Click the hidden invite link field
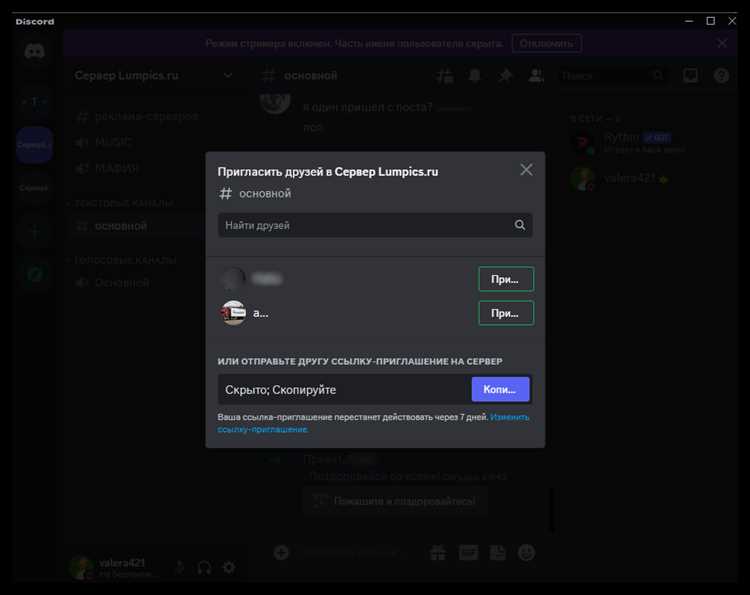This screenshot has height=595, width=750. tap(344, 389)
